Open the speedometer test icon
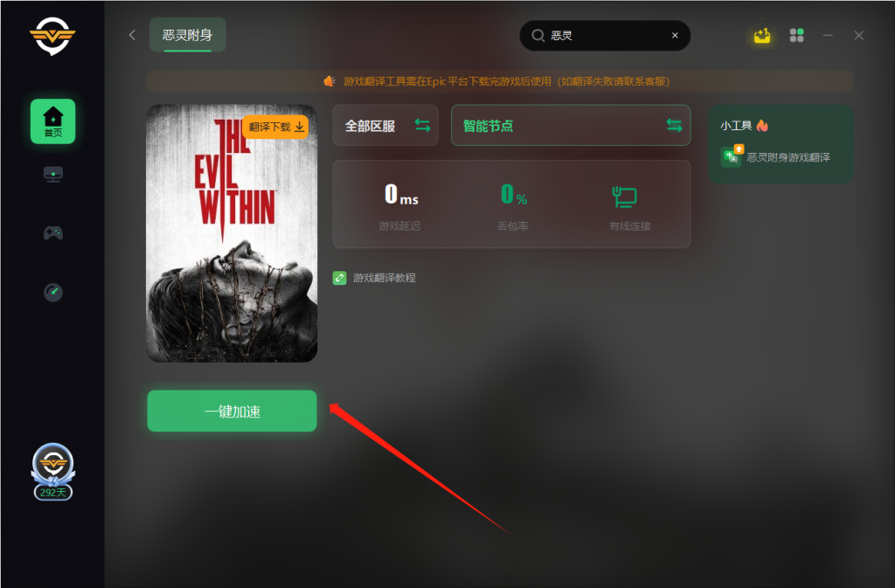895x588 pixels. coord(53,292)
